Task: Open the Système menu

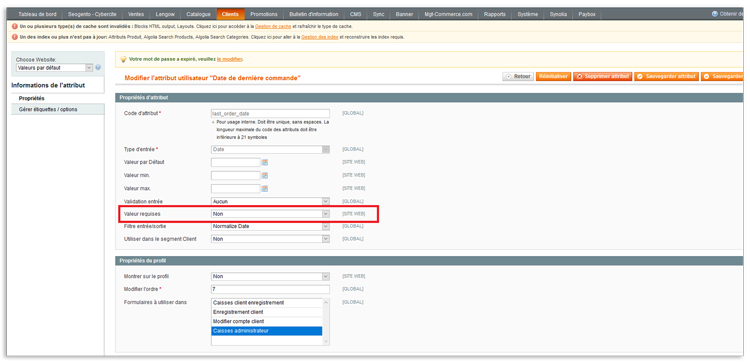Action: click(x=528, y=14)
